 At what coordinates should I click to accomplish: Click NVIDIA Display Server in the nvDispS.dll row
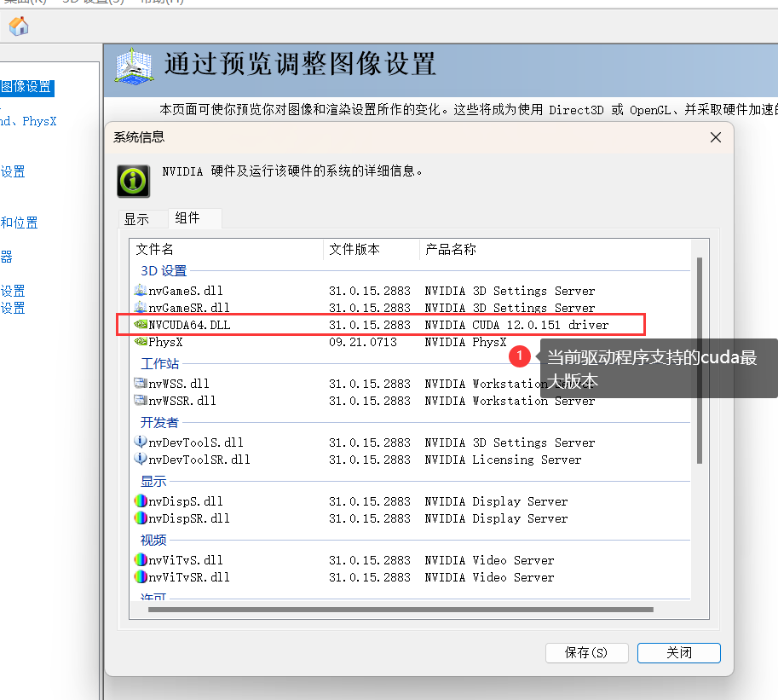point(496,501)
